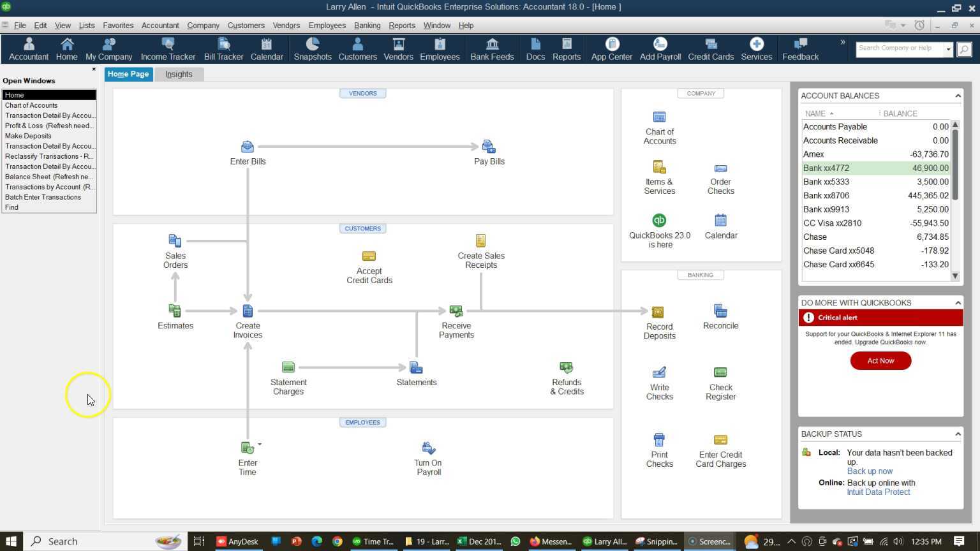Select Batch Enter Transactions in Open Windows

click(49, 197)
